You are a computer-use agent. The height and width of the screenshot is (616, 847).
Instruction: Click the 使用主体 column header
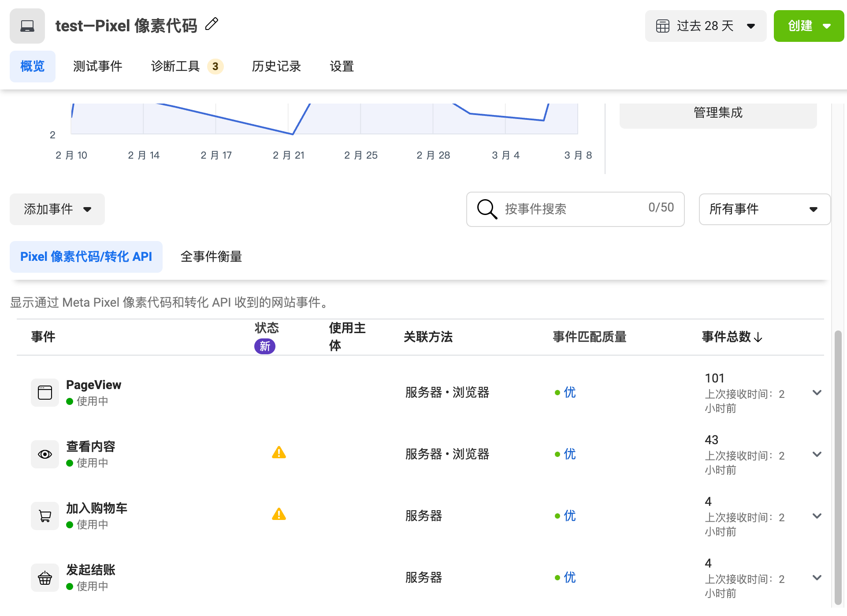[347, 337]
